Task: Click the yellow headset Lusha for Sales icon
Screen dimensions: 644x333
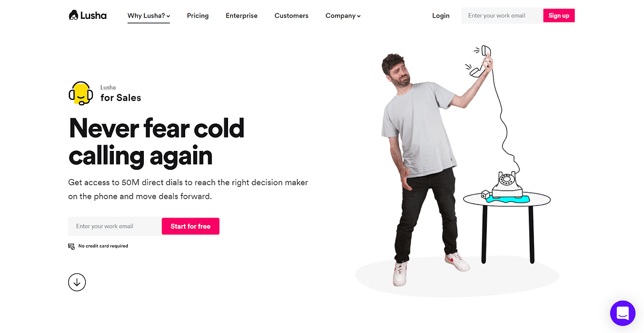Action: point(81,93)
